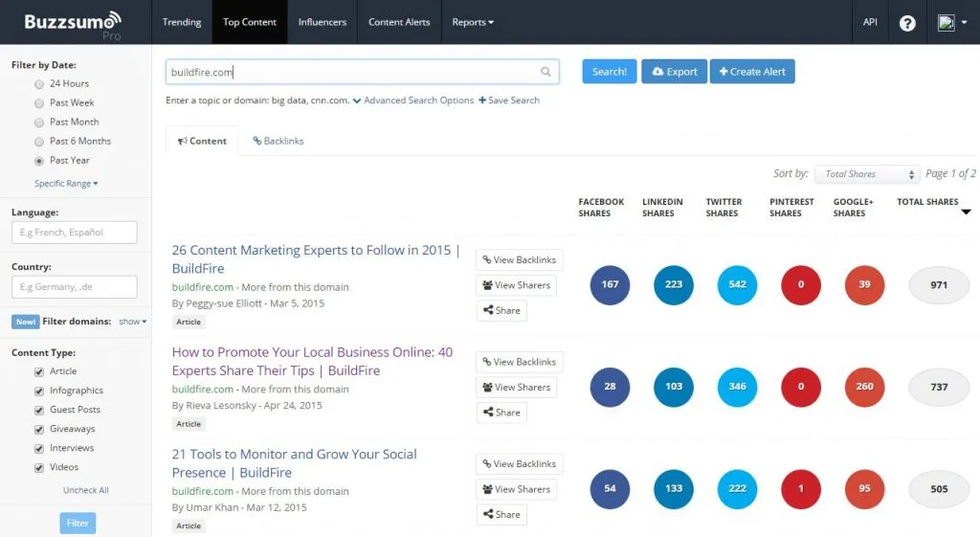The height and width of the screenshot is (537, 980).
Task: Click the Create Alert button
Action: click(x=752, y=72)
